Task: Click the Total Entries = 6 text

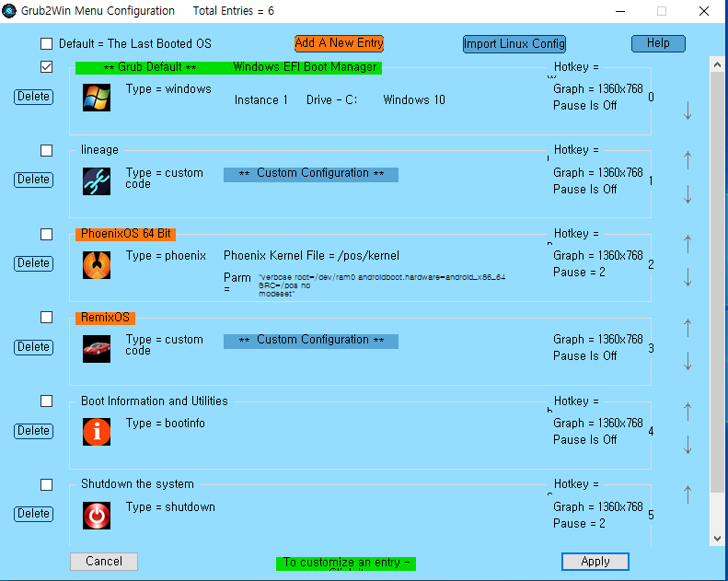Action: pyautogui.click(x=234, y=11)
